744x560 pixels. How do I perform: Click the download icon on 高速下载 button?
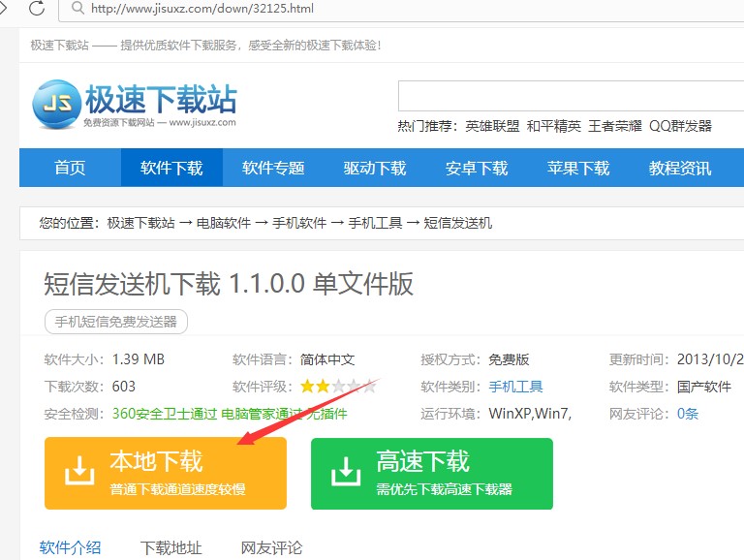click(x=346, y=471)
